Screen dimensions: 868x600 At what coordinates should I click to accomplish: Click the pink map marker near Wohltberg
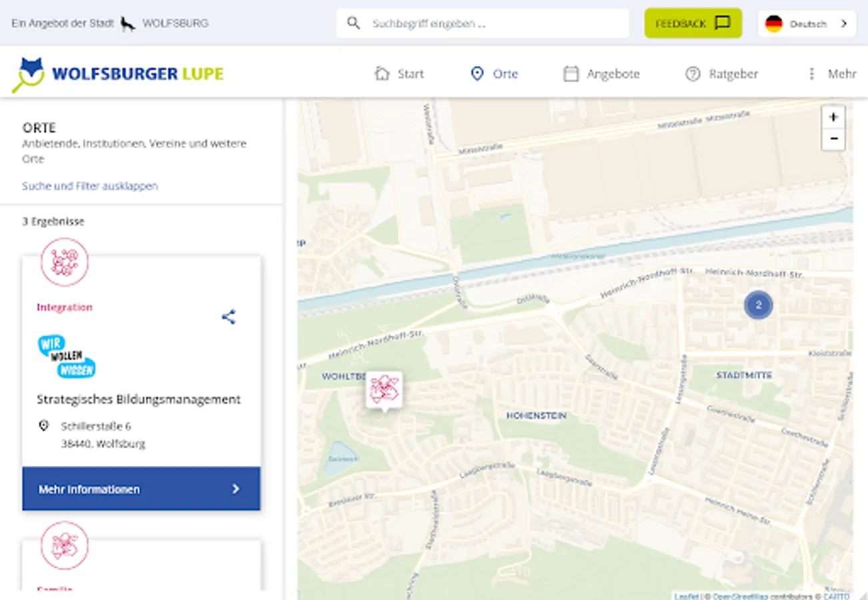click(384, 391)
